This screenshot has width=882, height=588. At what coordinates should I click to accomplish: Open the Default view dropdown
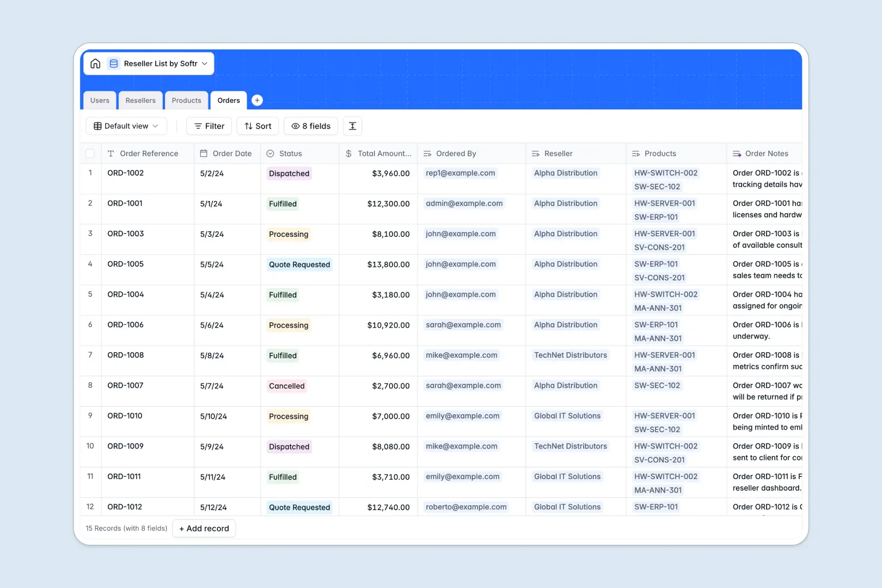coord(126,126)
